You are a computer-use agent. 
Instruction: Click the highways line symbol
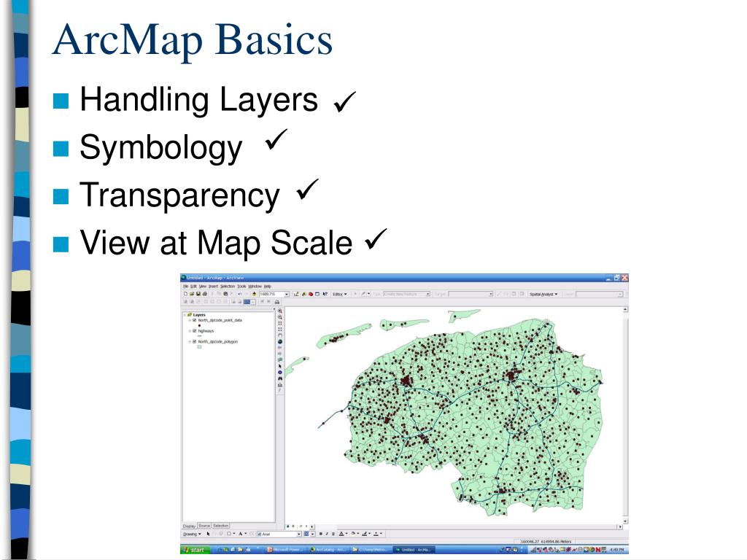coord(200,335)
